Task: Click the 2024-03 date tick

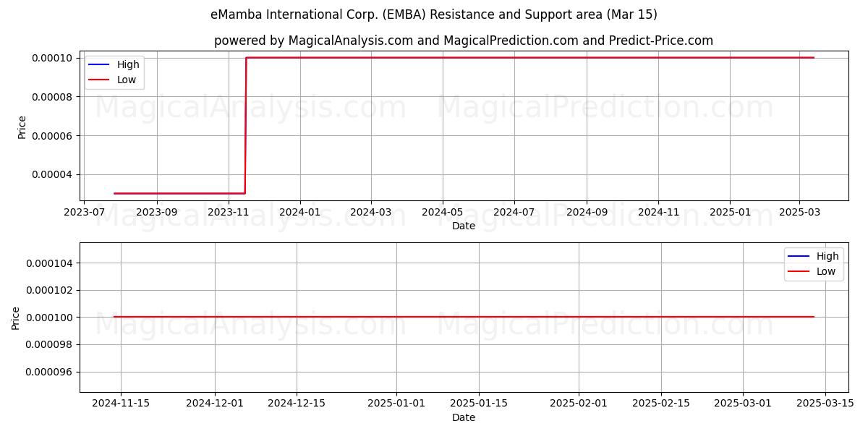Action: [370, 212]
